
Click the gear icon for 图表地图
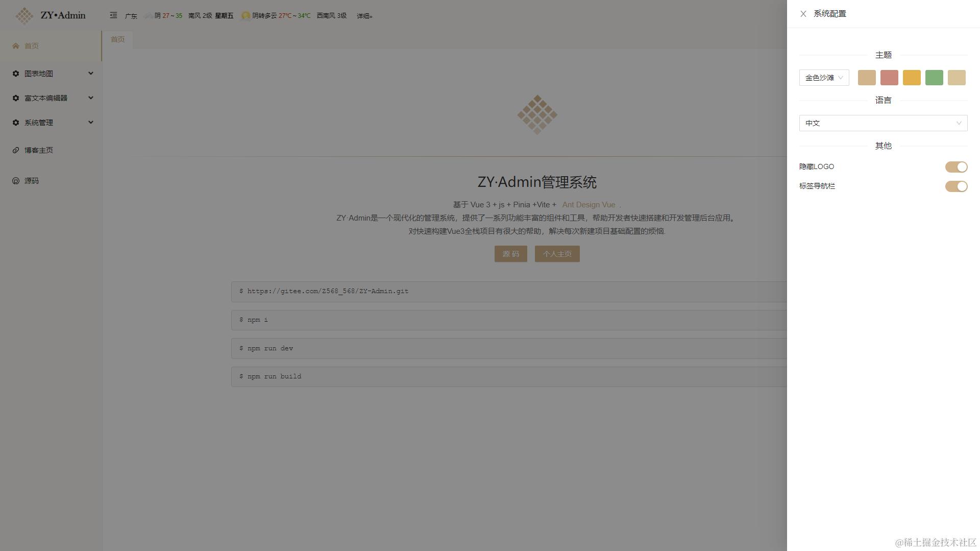pyautogui.click(x=15, y=73)
